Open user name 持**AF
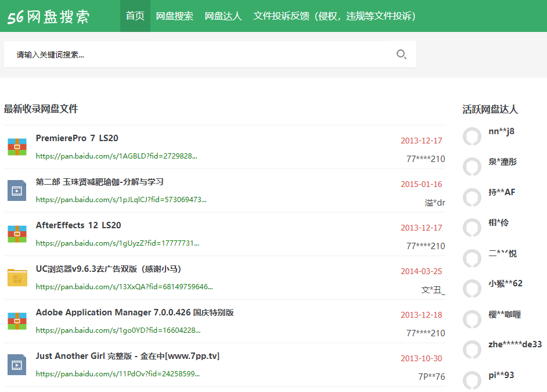This screenshot has width=547, height=392. tap(502, 192)
